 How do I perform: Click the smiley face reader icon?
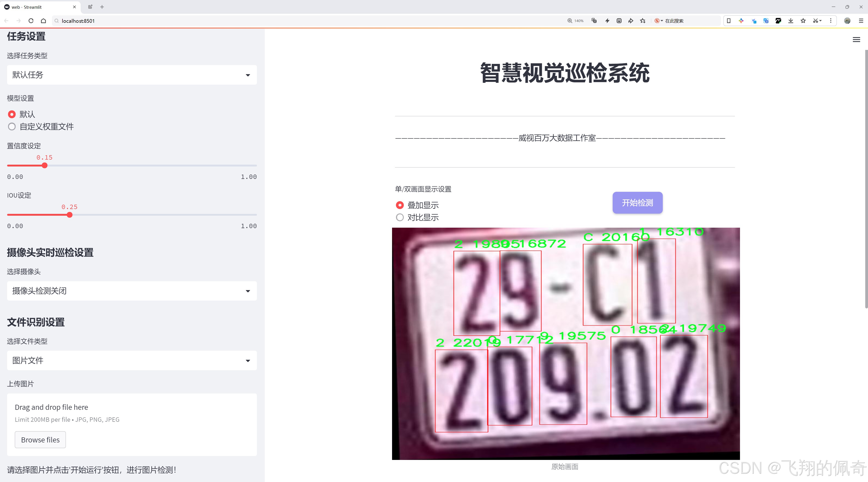click(619, 21)
